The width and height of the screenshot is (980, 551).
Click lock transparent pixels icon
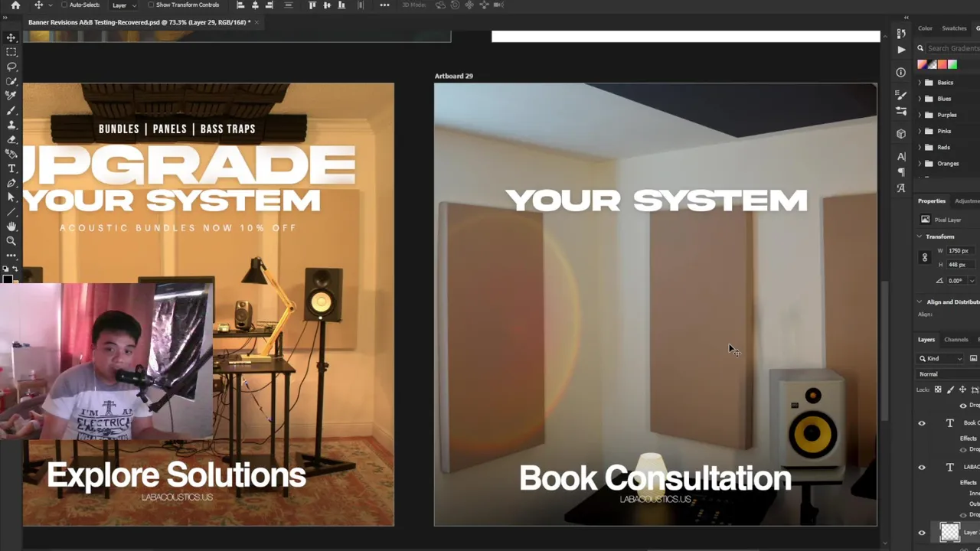(938, 390)
